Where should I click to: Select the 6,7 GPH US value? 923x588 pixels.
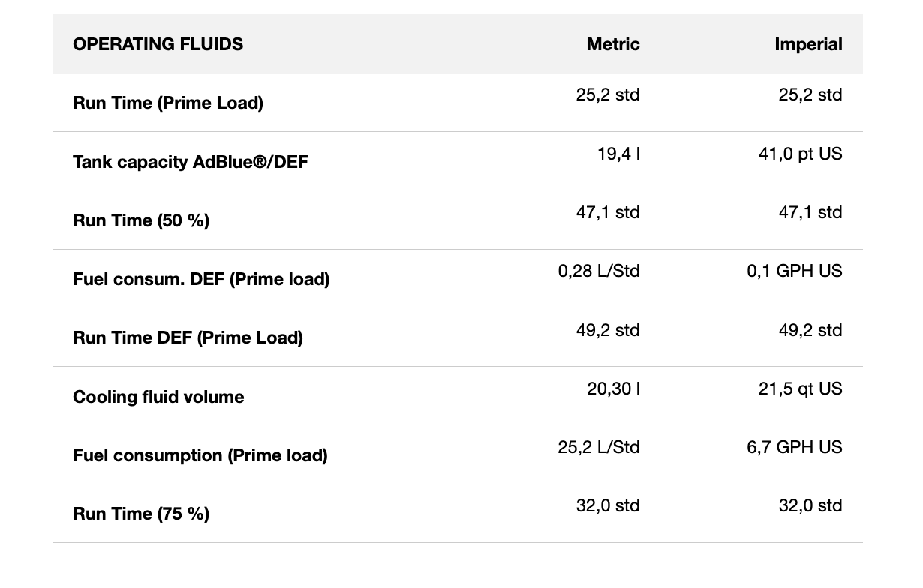(x=794, y=447)
